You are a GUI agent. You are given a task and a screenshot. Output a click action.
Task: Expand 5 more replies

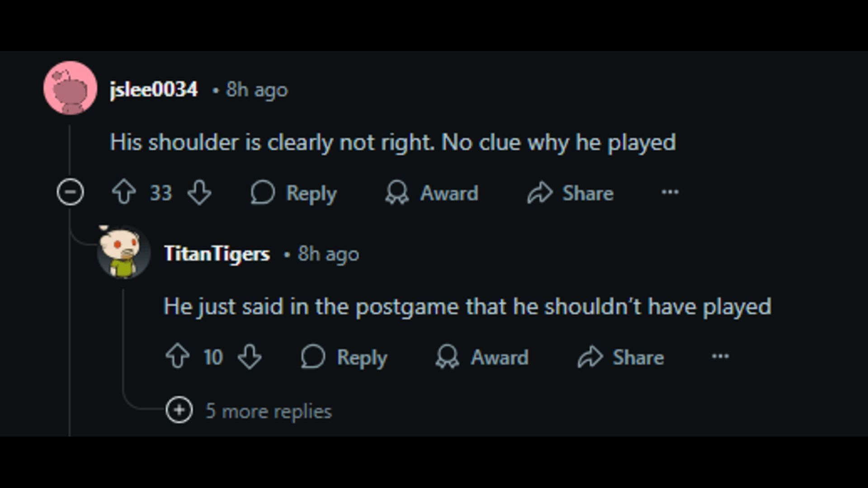[x=179, y=410]
